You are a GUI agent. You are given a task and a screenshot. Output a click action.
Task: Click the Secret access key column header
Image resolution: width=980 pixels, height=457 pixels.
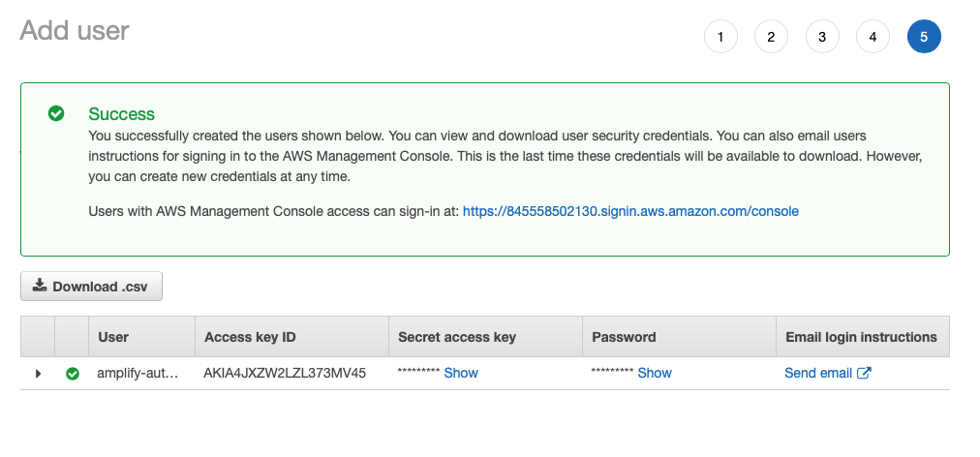coord(457,337)
